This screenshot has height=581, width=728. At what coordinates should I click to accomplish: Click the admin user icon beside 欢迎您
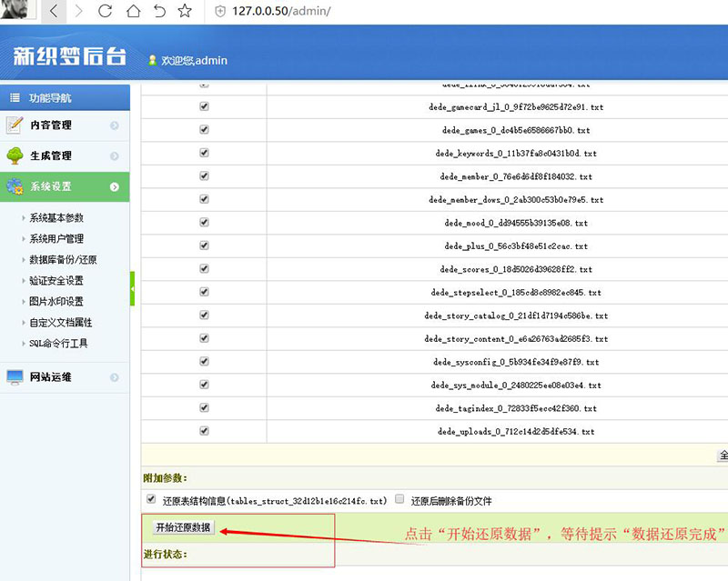click(151, 59)
